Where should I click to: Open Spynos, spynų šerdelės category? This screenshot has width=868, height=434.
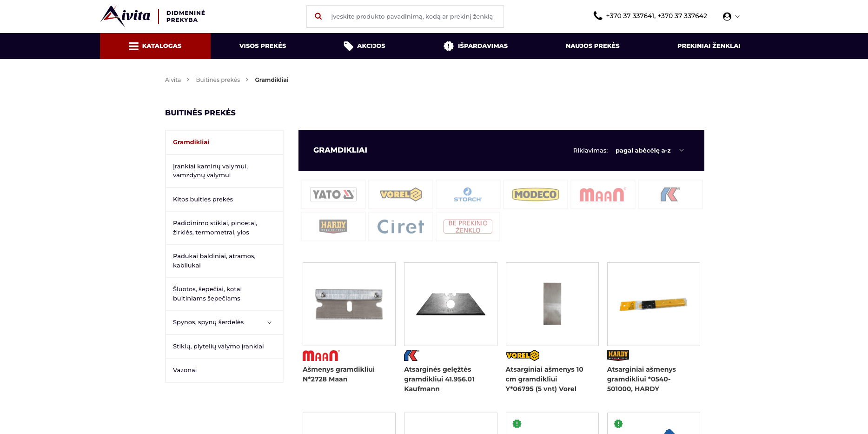coord(224,322)
